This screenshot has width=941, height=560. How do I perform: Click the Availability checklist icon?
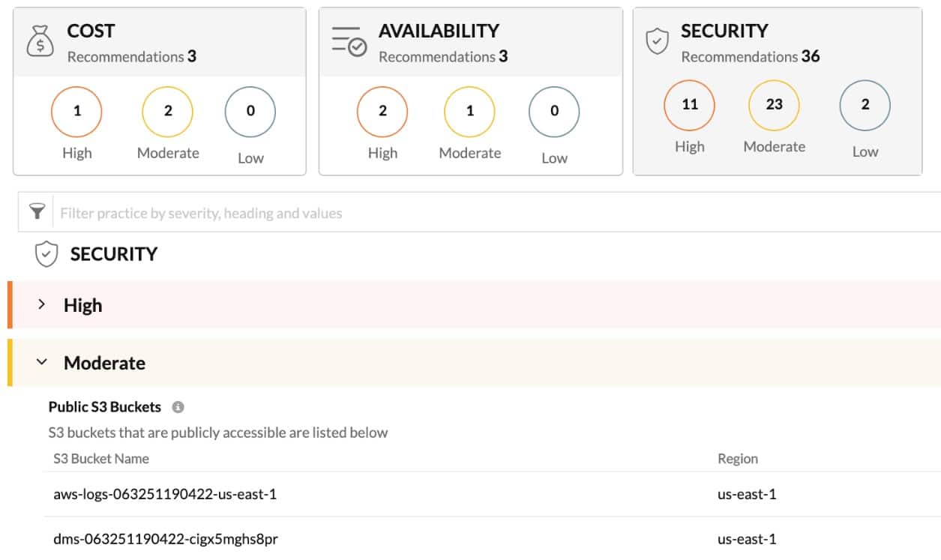[x=349, y=40]
